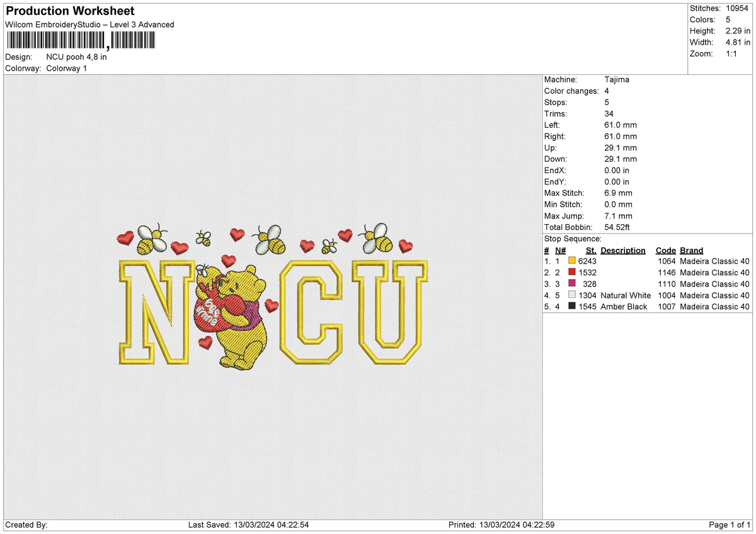The image size is (756, 534).
Task: Click the 'Stop Sequence:' heading
Action: pyautogui.click(x=573, y=239)
